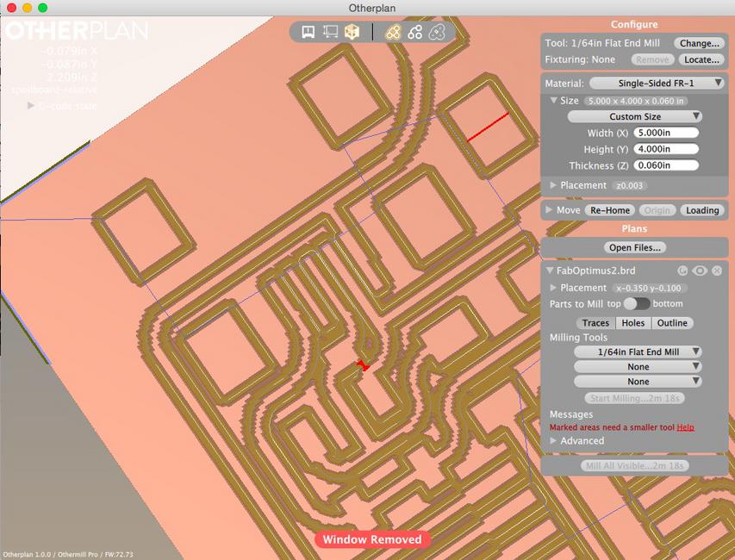
Task: Click the Start Milling button
Action: [635, 398]
